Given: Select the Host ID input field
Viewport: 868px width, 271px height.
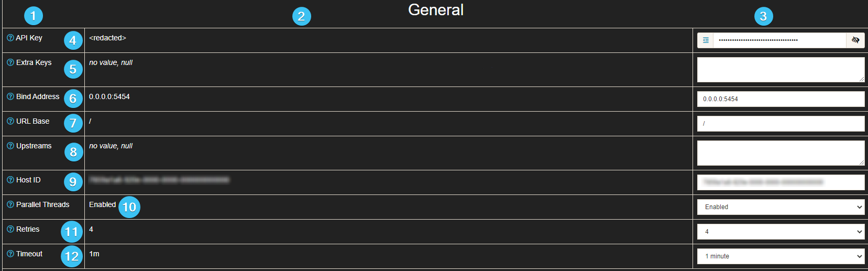Looking at the screenshot, I should 781,182.
